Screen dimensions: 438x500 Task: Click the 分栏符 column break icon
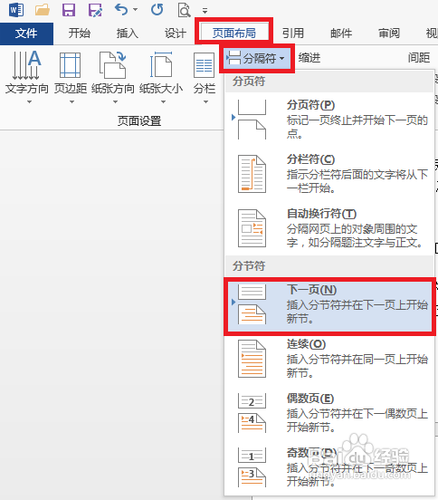point(252,174)
